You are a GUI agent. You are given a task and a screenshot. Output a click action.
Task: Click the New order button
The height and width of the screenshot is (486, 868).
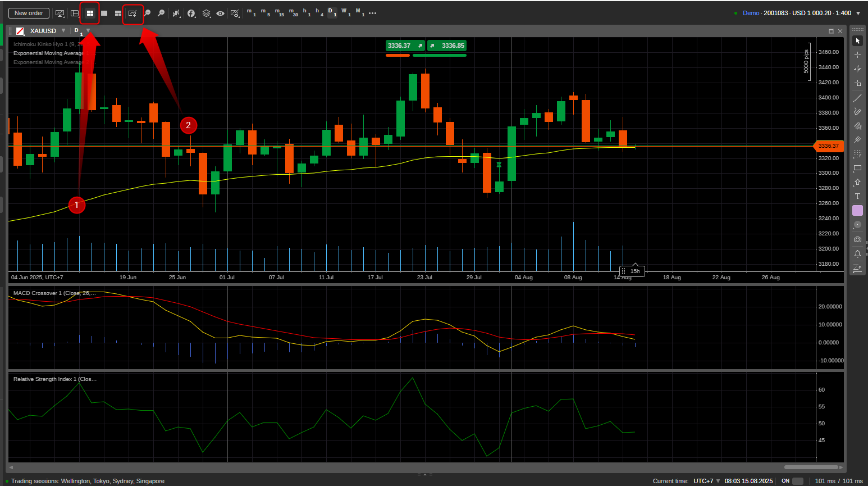[29, 13]
